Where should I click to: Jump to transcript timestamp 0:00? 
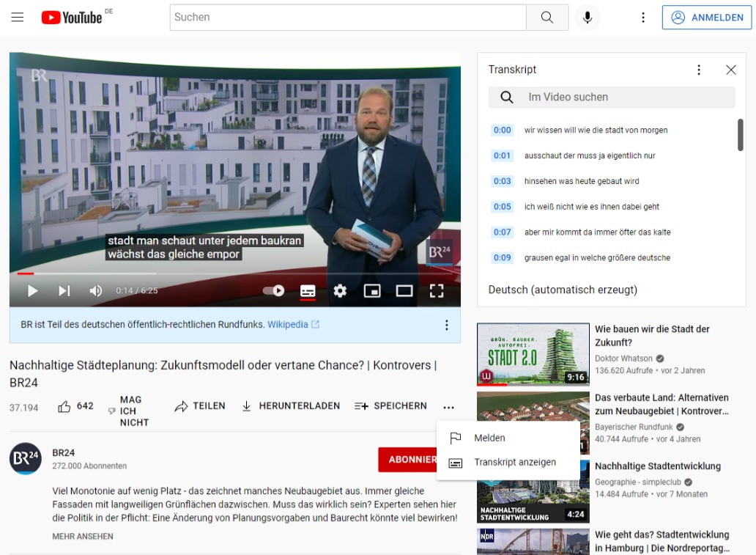pos(502,130)
